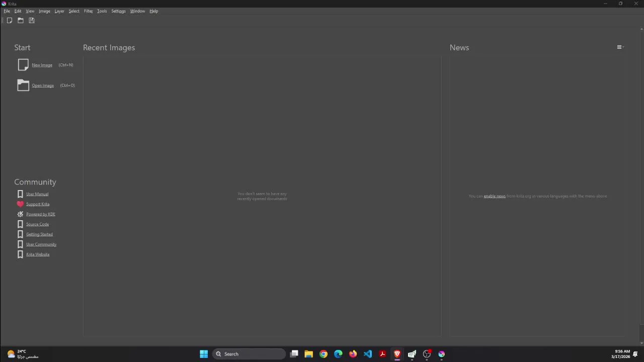Open the Select menu
Viewport: 644px width, 362px height.
click(x=74, y=11)
